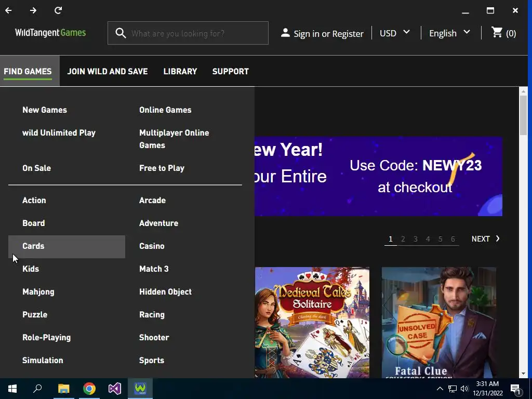Show hidden system tray icons
Viewport: 532px width, 399px height.
pyautogui.click(x=440, y=389)
